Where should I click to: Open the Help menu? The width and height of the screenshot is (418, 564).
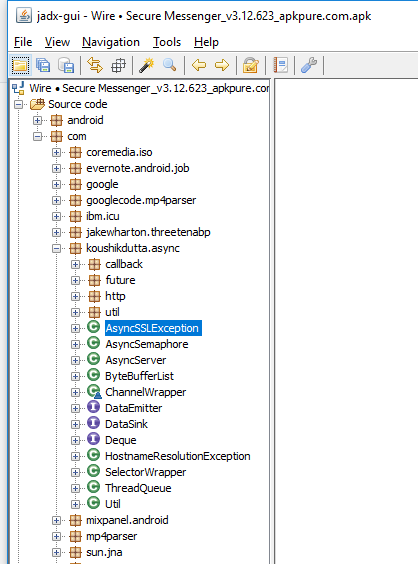(206, 42)
